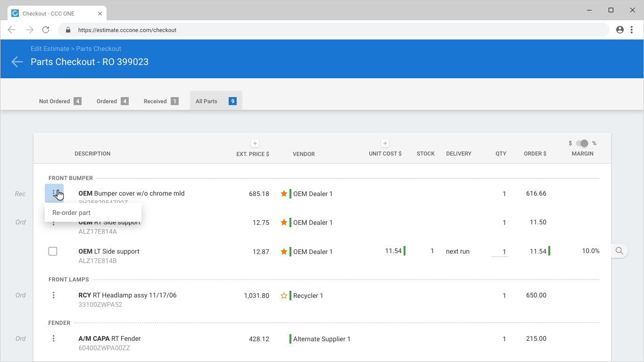Click the FRONT LAMPS section heading
644x362 pixels.
point(69,280)
